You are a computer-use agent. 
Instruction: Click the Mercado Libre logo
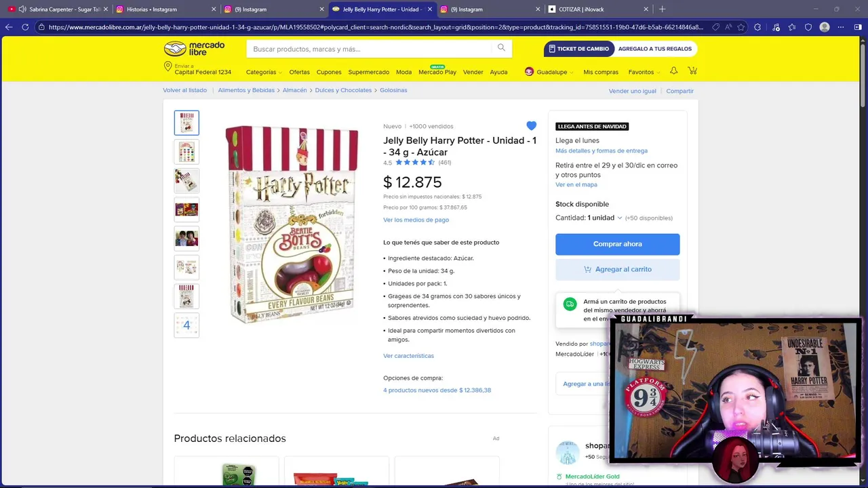194,49
